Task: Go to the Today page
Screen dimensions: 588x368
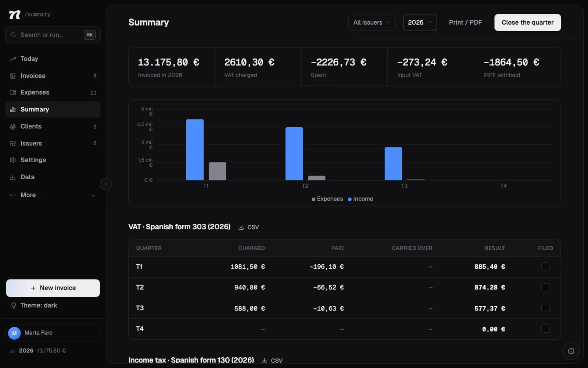Action: pyautogui.click(x=53, y=59)
